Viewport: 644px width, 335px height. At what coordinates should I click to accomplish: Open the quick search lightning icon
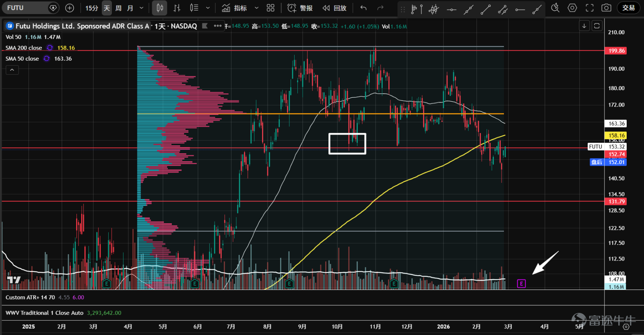pyautogui.click(x=555, y=8)
